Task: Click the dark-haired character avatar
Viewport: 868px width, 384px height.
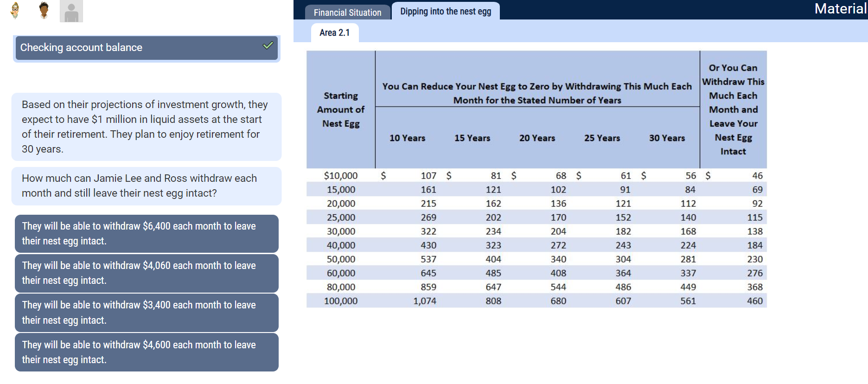Action: 44,10
